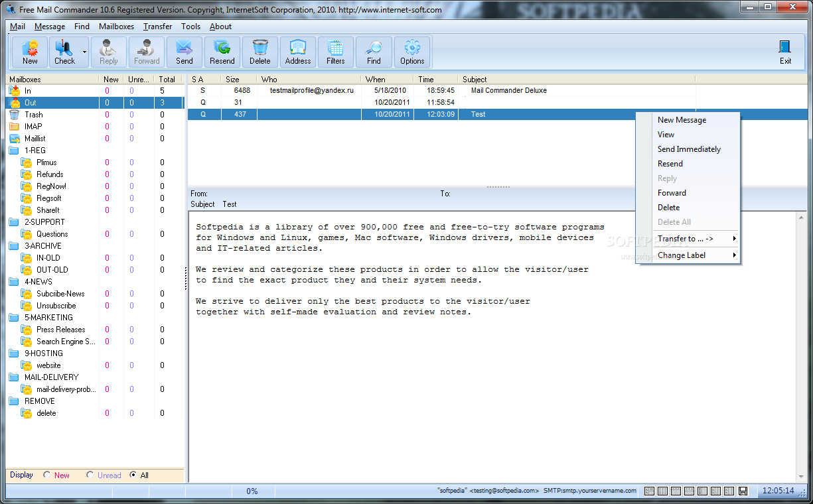
Task: Click the Questions mailbox icon
Action: point(27,234)
